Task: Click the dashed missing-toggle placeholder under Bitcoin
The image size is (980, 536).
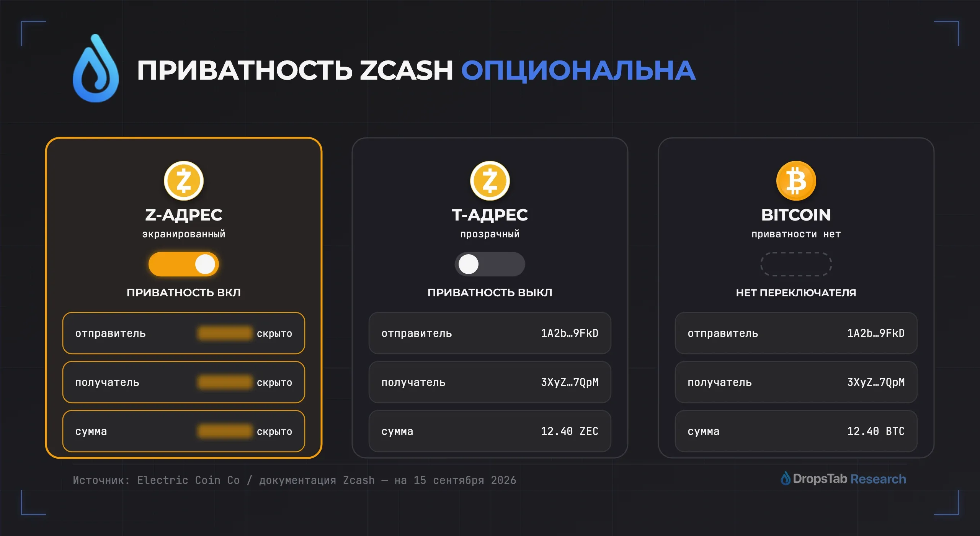Action: [796, 264]
